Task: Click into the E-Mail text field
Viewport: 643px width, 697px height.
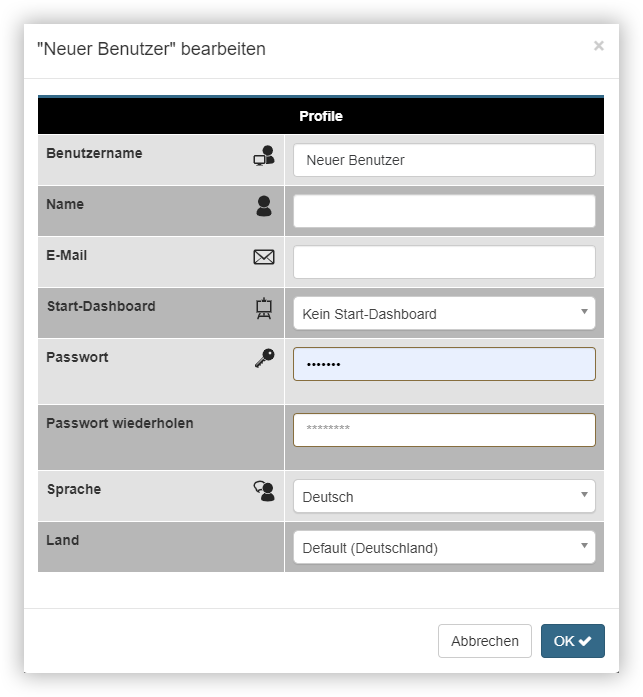Action: click(x=444, y=262)
